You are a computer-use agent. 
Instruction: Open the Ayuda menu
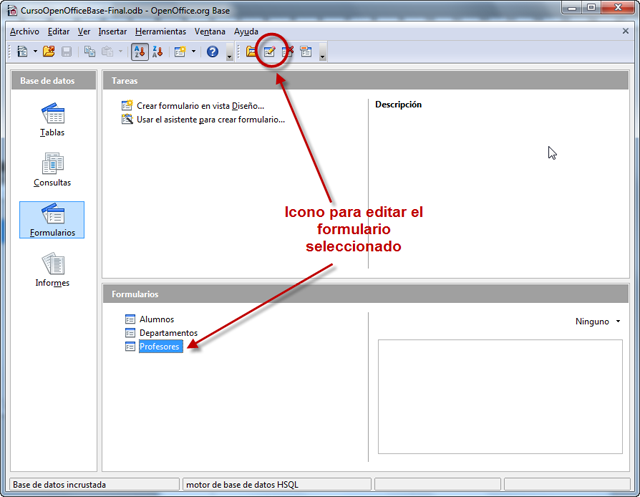click(246, 31)
